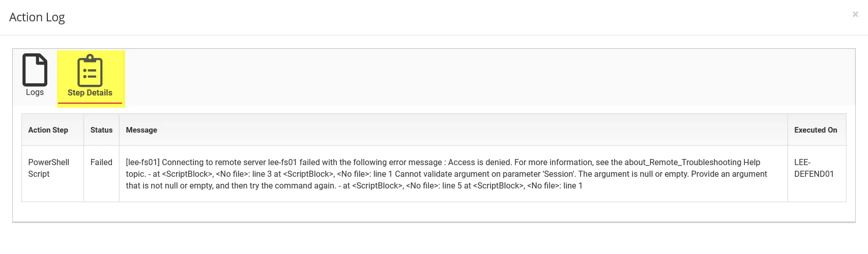Screen dimensions: 868x254
Task: Click the Executed On column header
Action: click(x=816, y=130)
